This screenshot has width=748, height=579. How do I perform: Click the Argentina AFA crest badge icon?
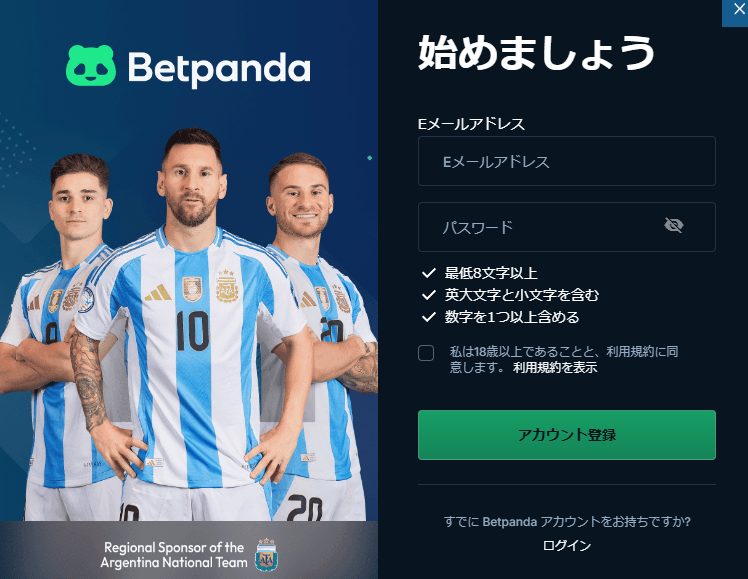(x=267, y=555)
